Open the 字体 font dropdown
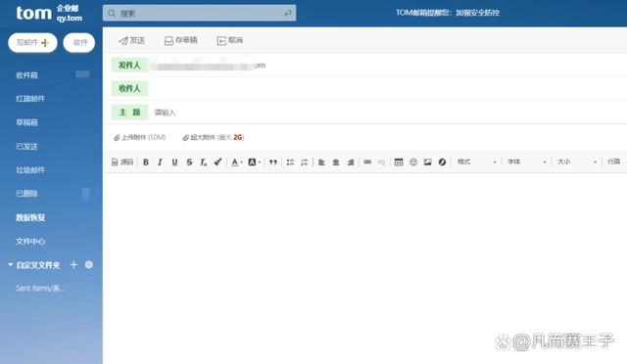 click(x=527, y=161)
